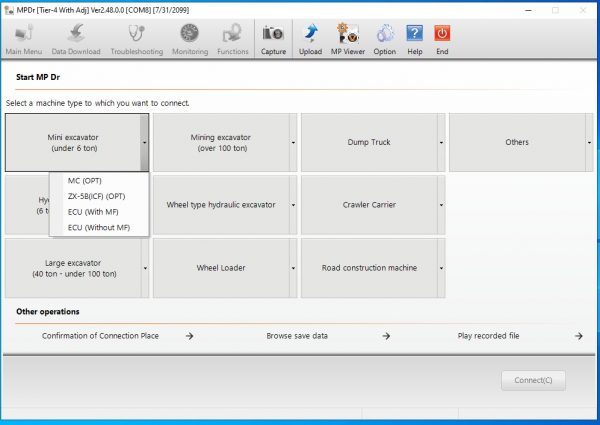This screenshot has width=600, height=425.
Task: Choose ECU (Without MF) option
Action: tap(99, 228)
